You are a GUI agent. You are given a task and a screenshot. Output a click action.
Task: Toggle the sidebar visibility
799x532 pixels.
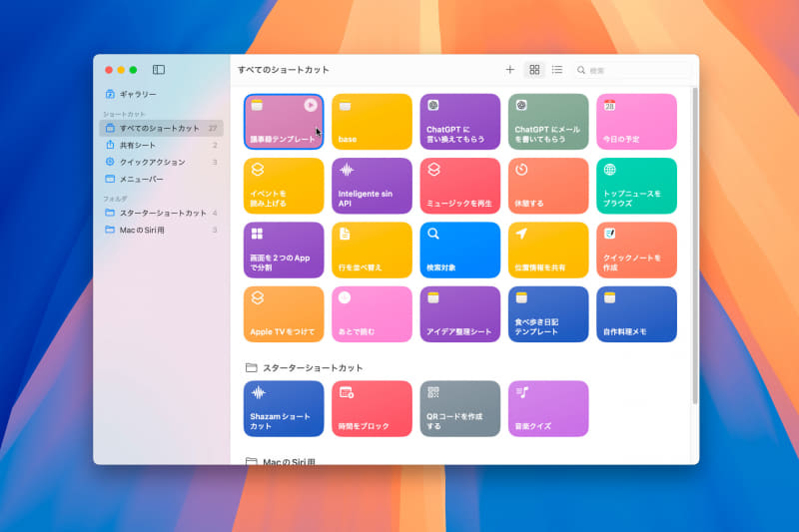[159, 70]
